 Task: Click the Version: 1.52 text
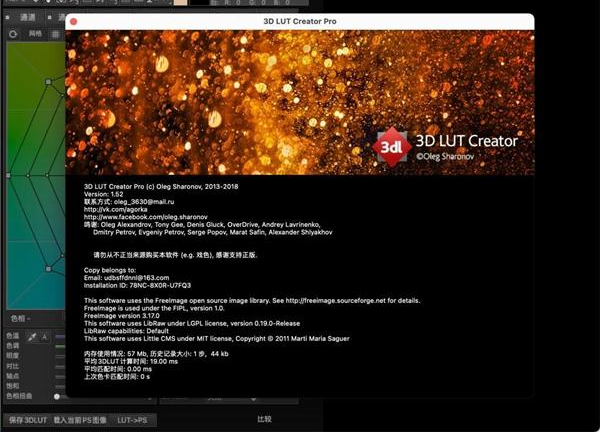pos(103,194)
